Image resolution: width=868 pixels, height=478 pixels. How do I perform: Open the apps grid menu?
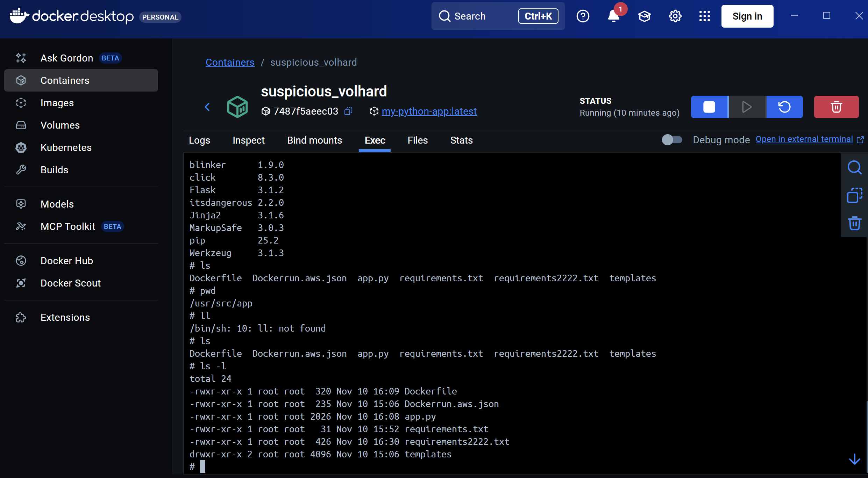704,16
